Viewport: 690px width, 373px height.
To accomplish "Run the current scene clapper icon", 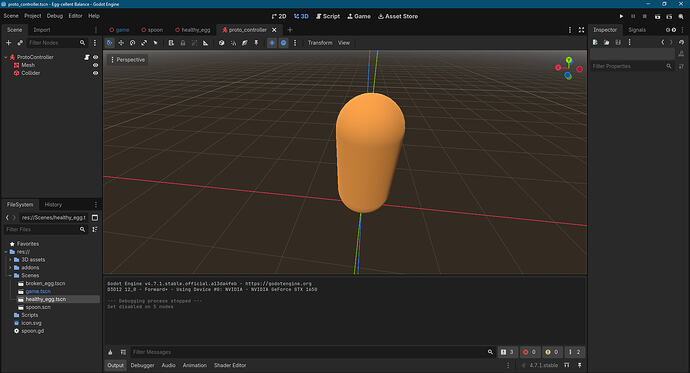I will (x=657, y=16).
